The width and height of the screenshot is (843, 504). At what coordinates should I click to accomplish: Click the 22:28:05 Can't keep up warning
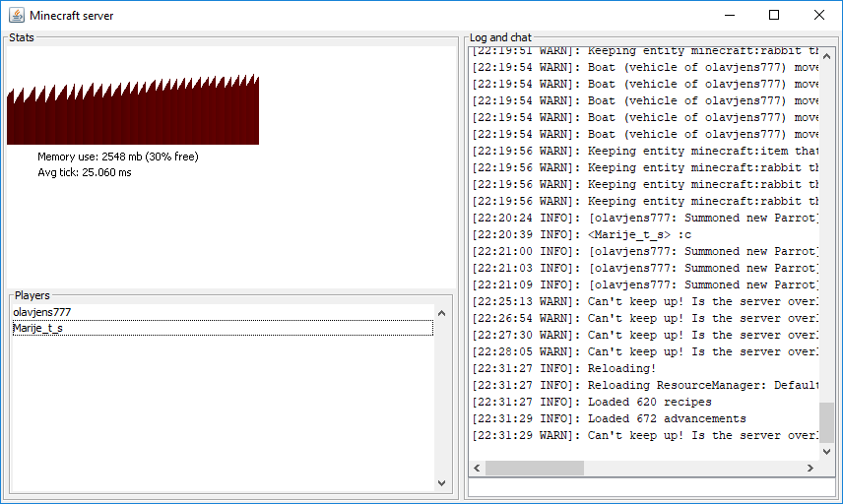pos(645,351)
